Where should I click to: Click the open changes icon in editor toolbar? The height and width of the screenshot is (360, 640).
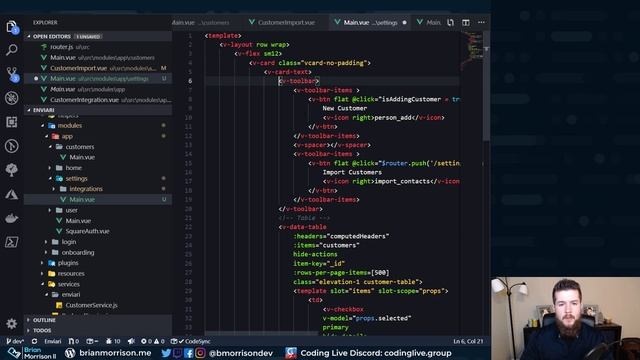tap(451, 22)
